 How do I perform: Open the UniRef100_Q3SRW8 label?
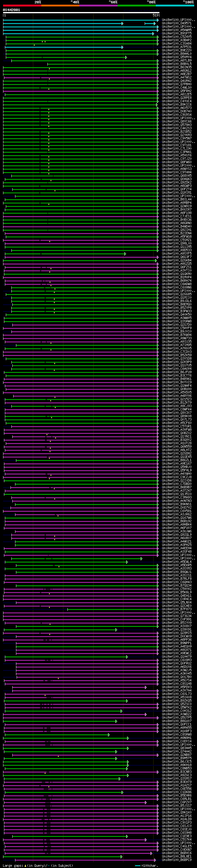[177, 321]
